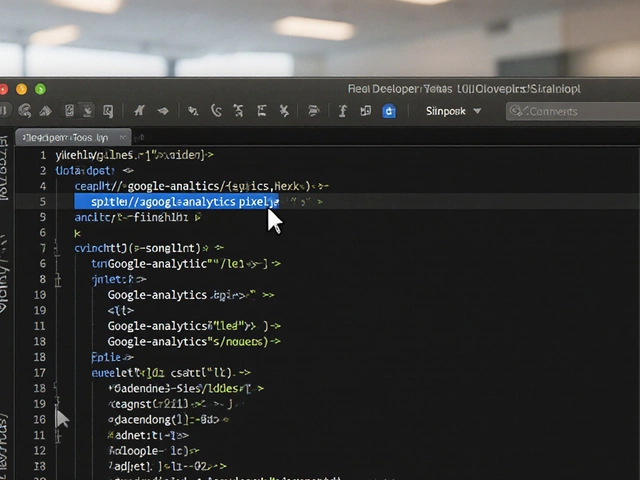Click the Google-analytics "s/nouebs" code line

pyautogui.click(x=187, y=342)
